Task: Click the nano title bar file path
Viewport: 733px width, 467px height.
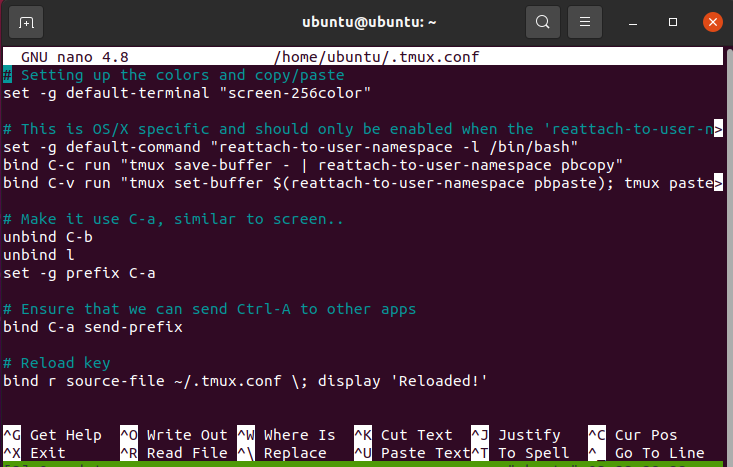Action: (x=376, y=57)
